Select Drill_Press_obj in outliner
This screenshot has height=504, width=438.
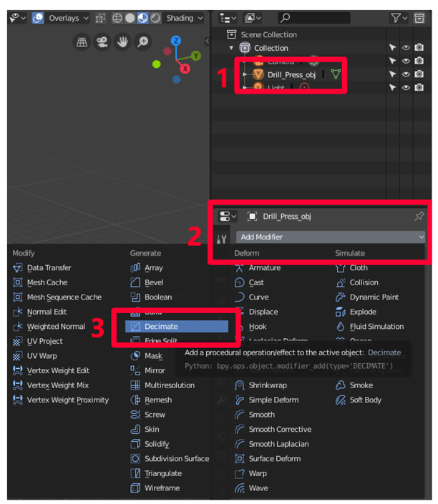[x=291, y=75]
